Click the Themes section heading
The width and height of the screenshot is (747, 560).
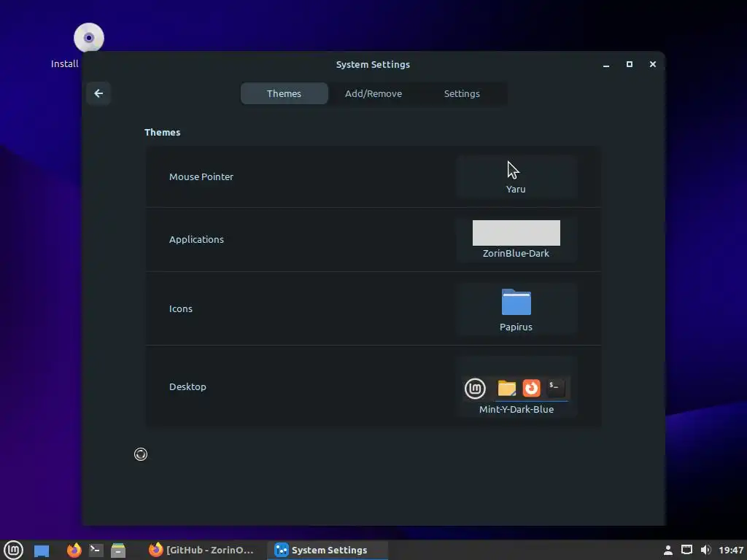pyautogui.click(x=163, y=133)
